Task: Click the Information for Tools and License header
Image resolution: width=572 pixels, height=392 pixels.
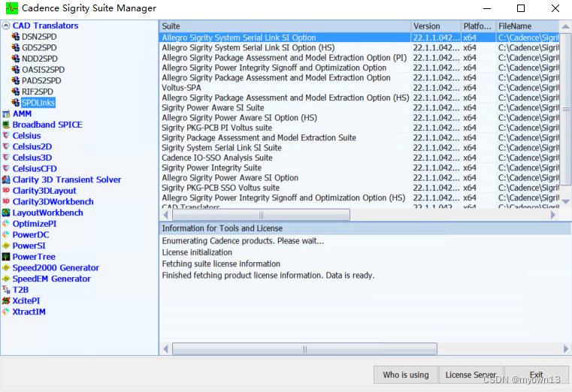Action: (365, 228)
